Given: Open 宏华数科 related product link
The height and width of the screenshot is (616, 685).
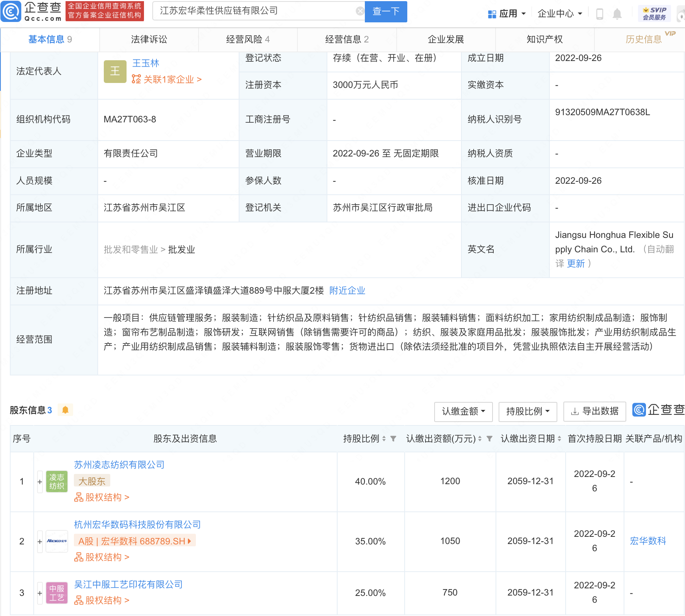Looking at the screenshot, I should click(x=648, y=541).
